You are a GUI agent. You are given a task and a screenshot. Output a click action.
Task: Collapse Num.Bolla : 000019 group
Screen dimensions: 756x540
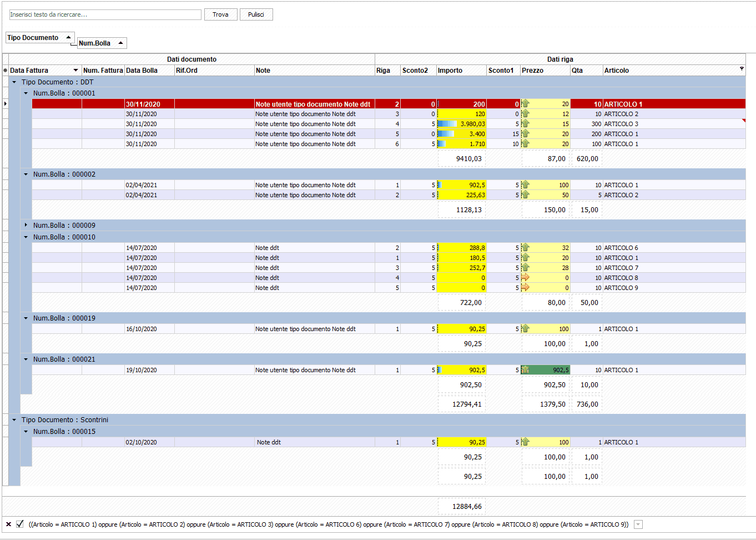(x=26, y=318)
